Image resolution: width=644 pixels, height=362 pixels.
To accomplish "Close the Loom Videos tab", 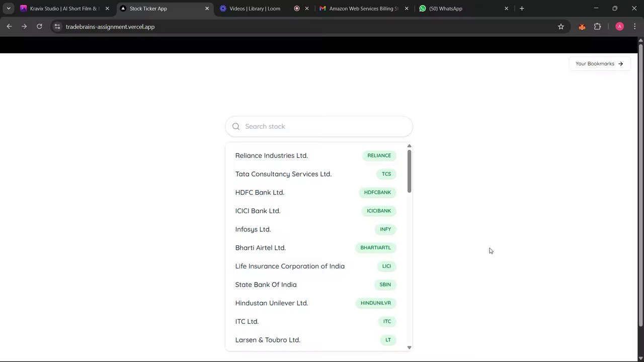I will [307, 9].
